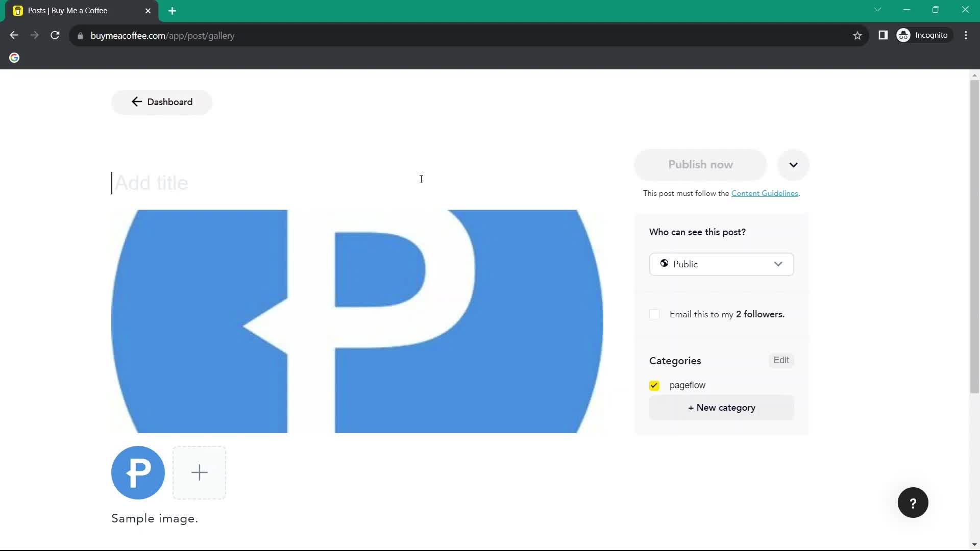Click the help question mark icon
The image size is (980, 551).
tap(914, 503)
